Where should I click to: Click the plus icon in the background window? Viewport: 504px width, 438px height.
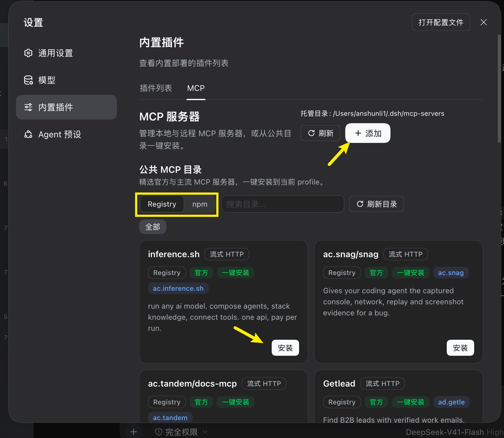point(133,432)
